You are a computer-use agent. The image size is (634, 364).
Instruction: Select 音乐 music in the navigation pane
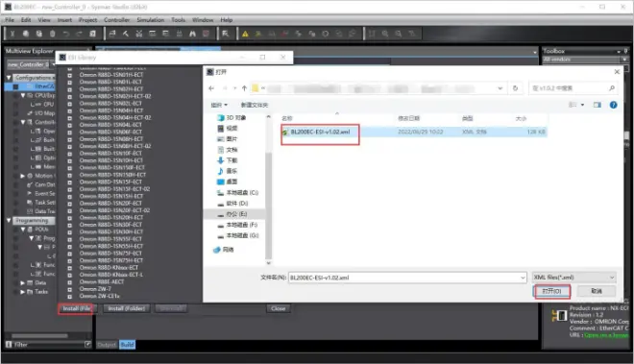228,171
